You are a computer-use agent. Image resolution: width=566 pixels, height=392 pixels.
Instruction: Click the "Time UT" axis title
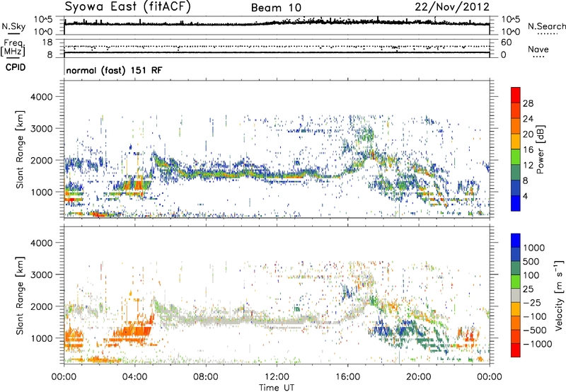(x=277, y=388)
